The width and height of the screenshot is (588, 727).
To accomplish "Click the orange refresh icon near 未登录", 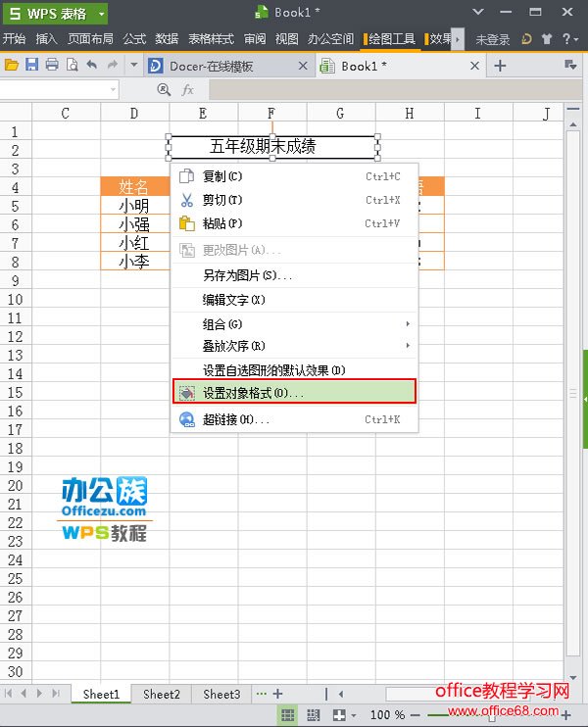I will click(527, 39).
